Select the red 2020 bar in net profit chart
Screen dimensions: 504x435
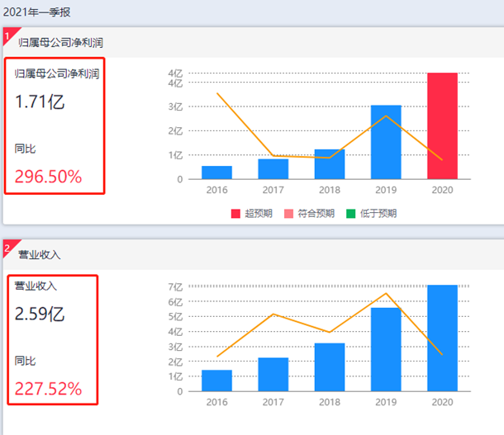click(x=442, y=125)
